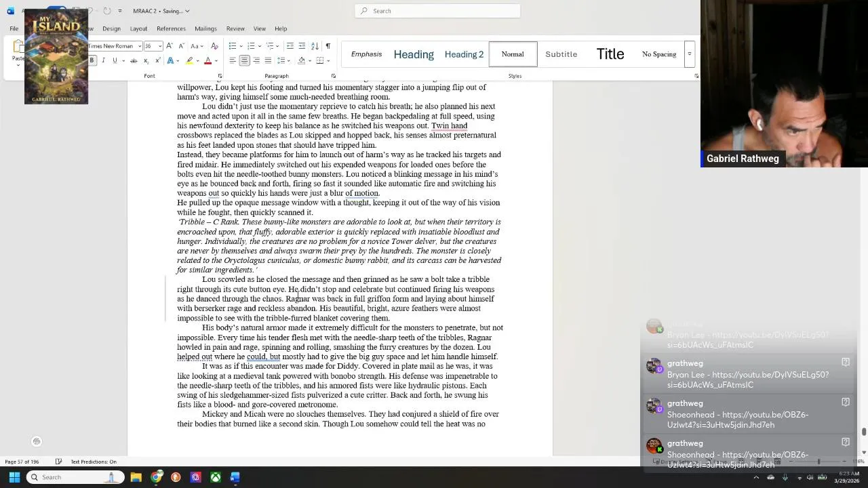Open Paragraph dialog launcher
Screen dimensions: 868x488
click(333, 76)
